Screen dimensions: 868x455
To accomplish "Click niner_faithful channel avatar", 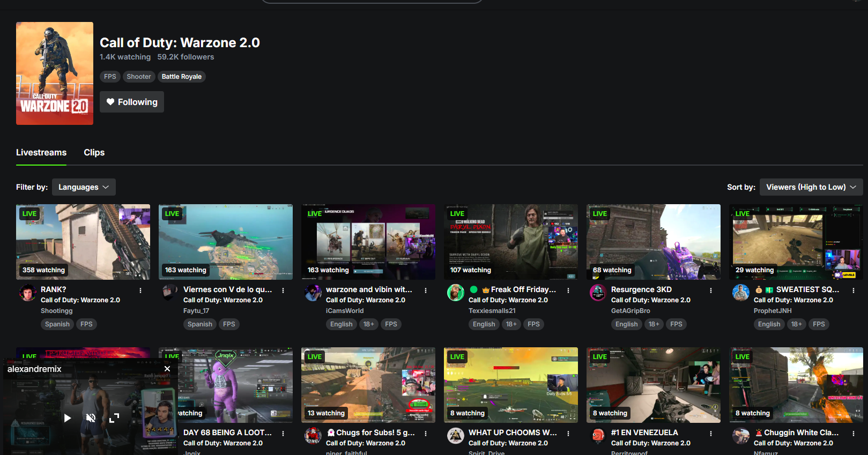I will pyautogui.click(x=313, y=436).
